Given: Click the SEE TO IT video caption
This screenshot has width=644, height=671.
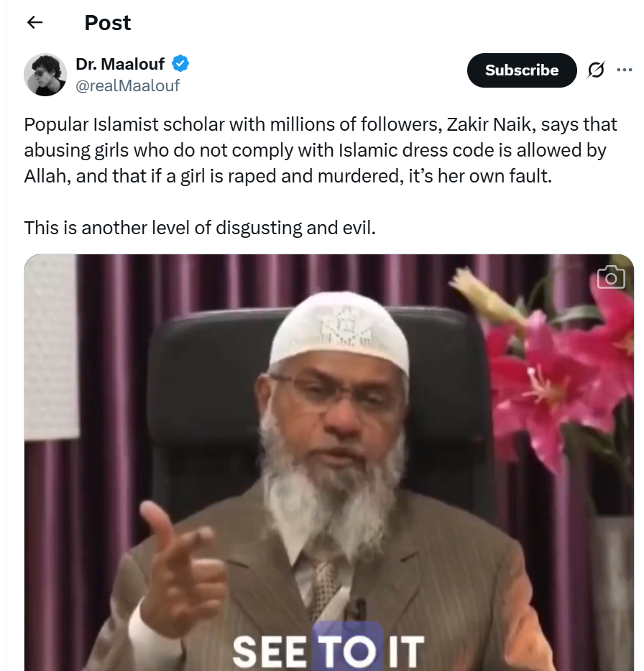Looking at the screenshot, I should click(328, 650).
